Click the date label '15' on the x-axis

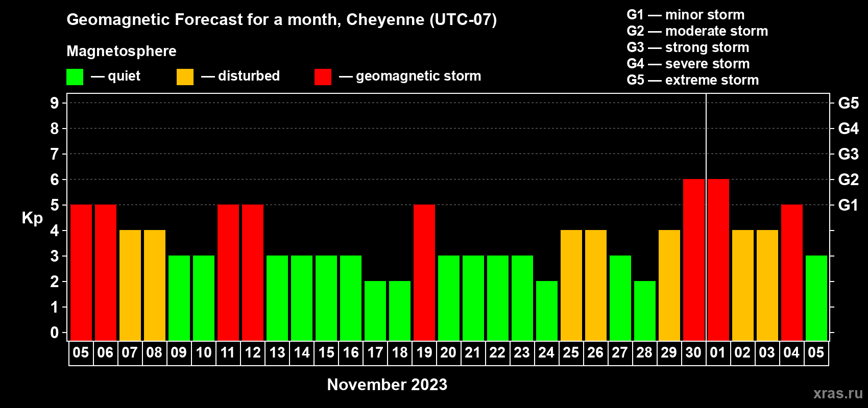point(326,352)
